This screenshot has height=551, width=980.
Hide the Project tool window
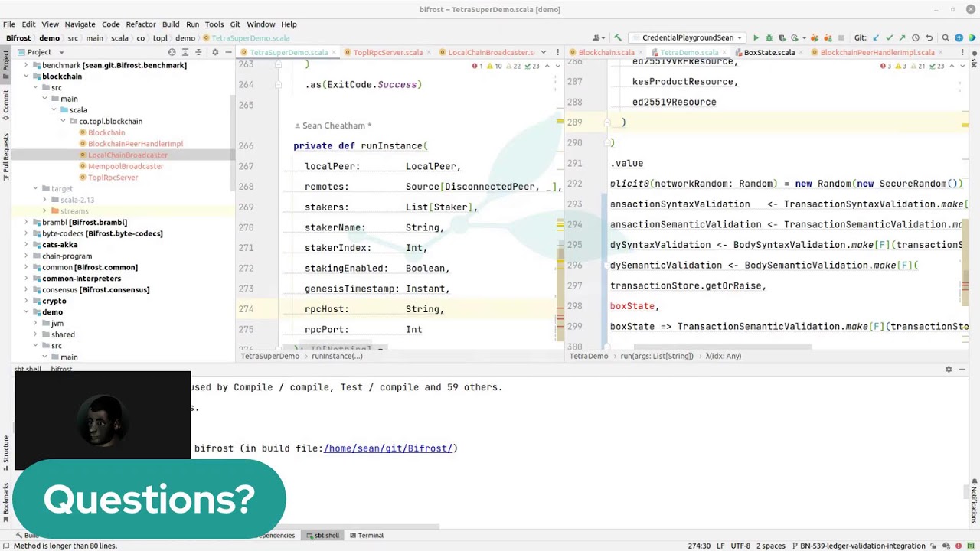click(x=228, y=52)
